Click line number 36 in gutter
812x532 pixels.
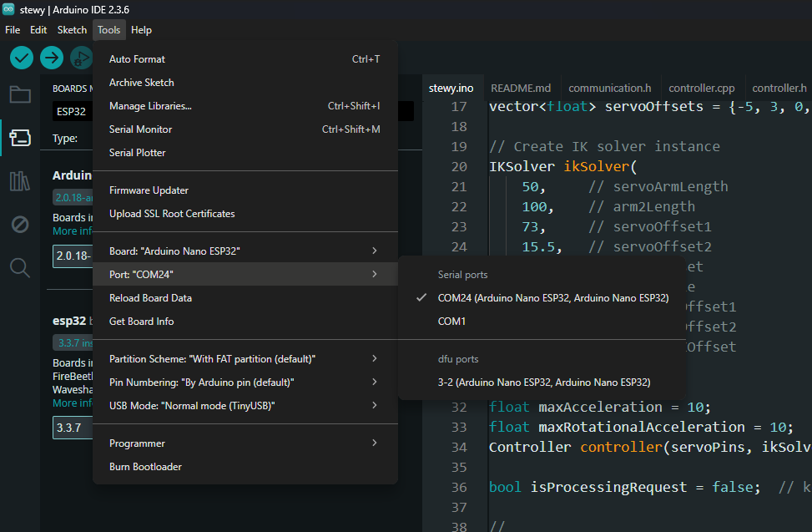tap(459, 487)
